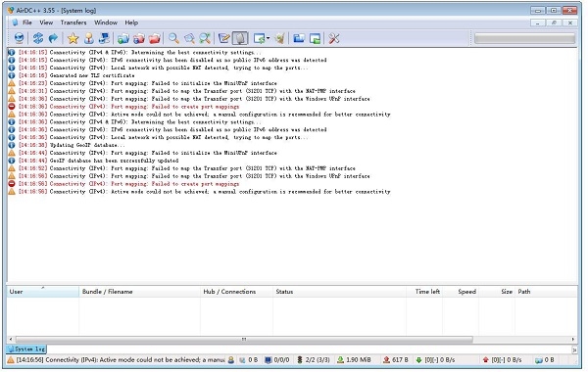Open the Window menu
The height and width of the screenshot is (372, 588).
(106, 23)
